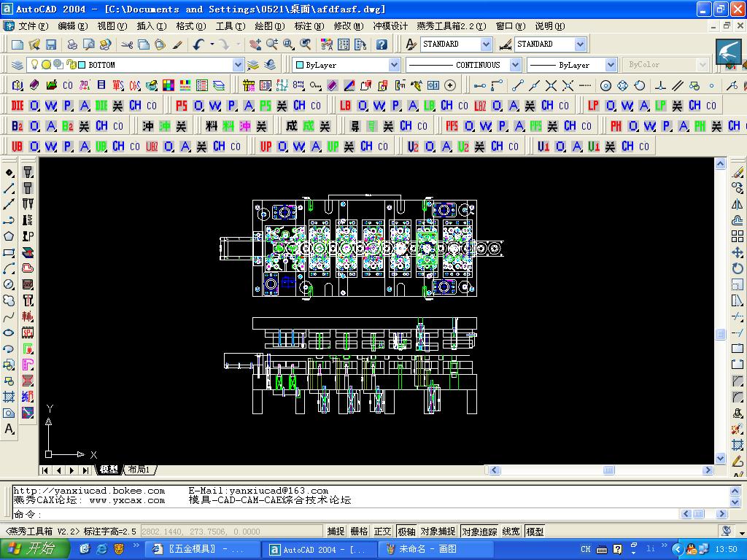Click the New drawing icon

pyautogui.click(x=18, y=44)
